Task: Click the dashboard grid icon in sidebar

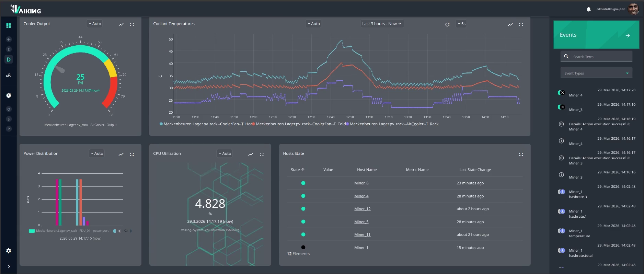Action: (x=9, y=25)
